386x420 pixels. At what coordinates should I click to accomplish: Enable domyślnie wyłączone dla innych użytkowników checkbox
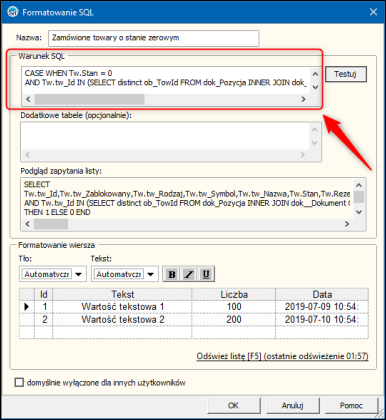[x=19, y=382]
